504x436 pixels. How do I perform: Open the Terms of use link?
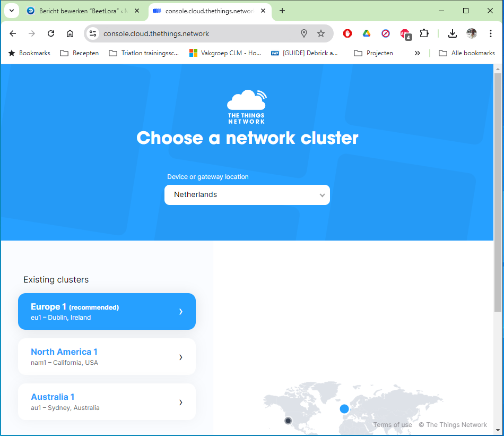click(x=393, y=425)
